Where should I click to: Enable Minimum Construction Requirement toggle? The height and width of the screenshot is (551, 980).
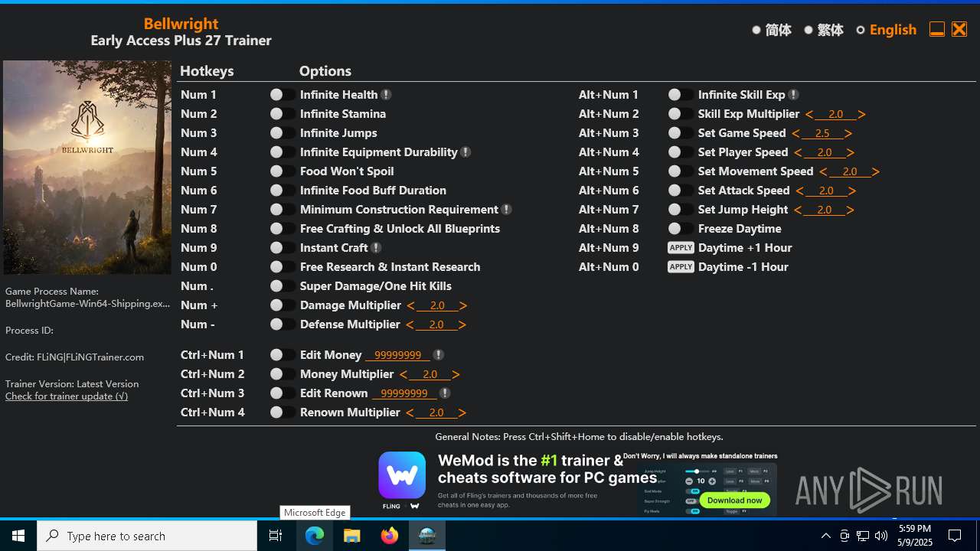click(x=283, y=210)
